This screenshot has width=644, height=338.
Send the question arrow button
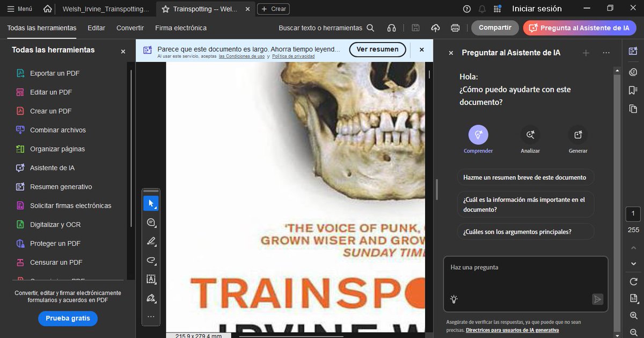point(598,299)
